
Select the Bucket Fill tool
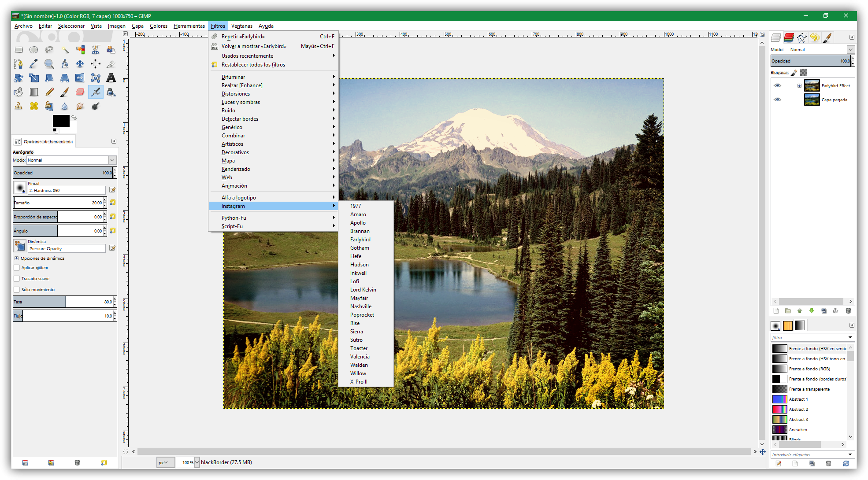point(19,92)
